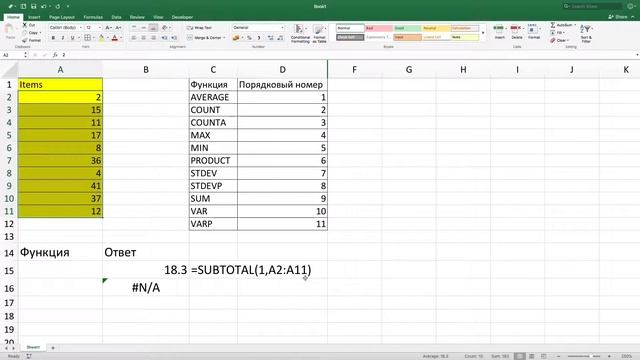Decrease decimal places icon
The width and height of the screenshot is (640, 360).
tap(280, 38)
